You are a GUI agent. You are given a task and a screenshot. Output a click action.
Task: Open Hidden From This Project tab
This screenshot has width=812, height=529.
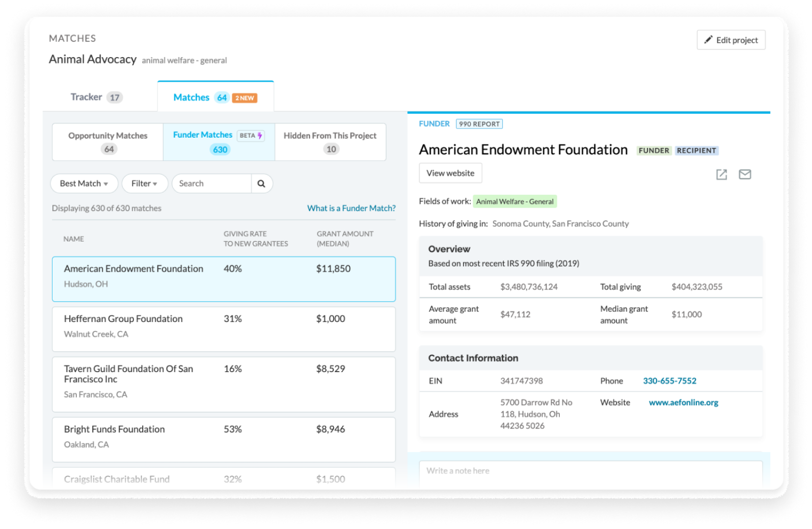[330, 142]
